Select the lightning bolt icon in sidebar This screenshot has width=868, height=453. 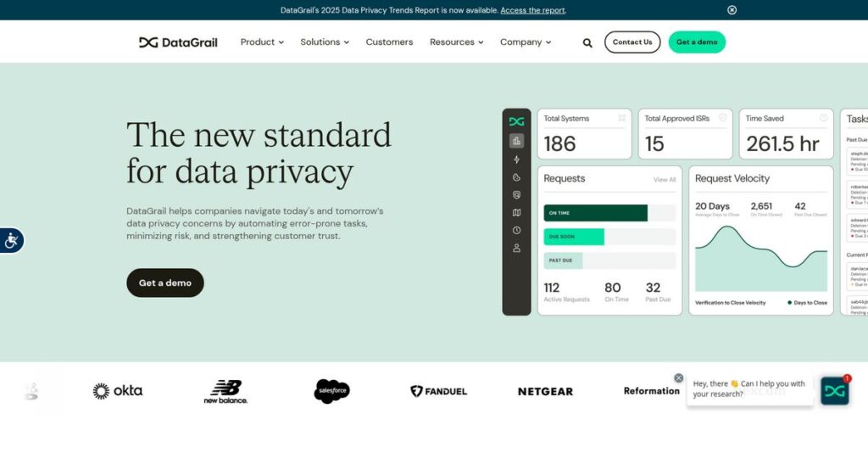[516, 159]
